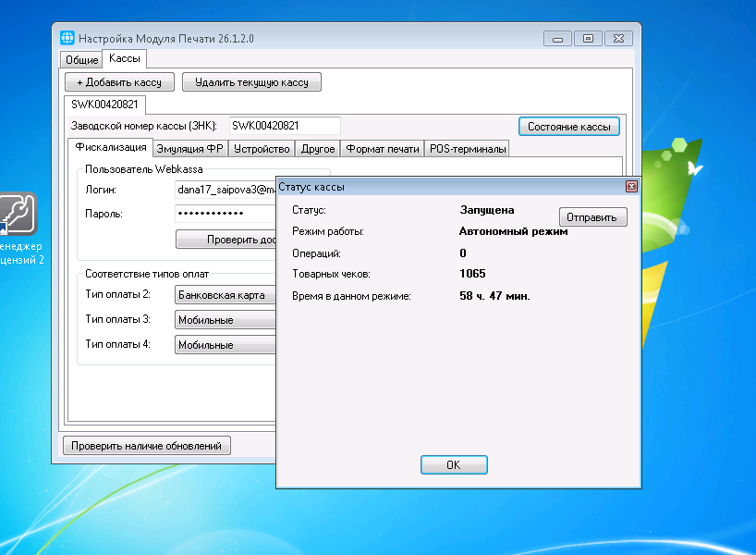The image size is (756, 555).
Task: Close the Статус кассы dialog
Action: [x=631, y=187]
